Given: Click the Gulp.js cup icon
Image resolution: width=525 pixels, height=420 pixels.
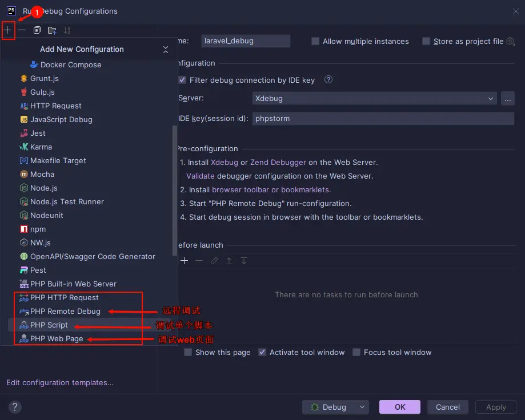Looking at the screenshot, I should (24, 92).
